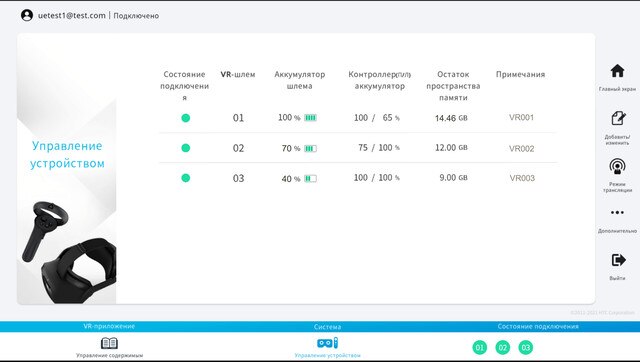
Task: Click the uetest1@test.com account label
Action: click(x=72, y=16)
